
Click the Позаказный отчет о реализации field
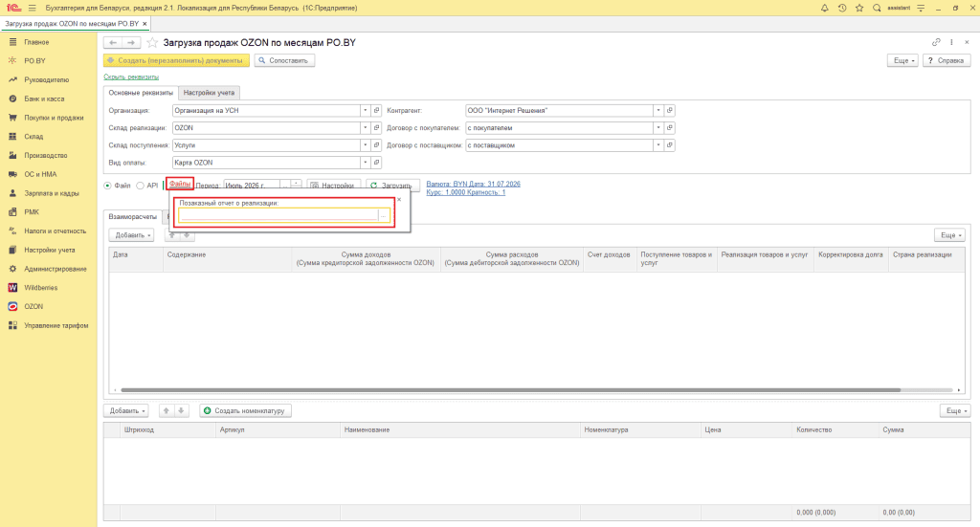pos(278,215)
